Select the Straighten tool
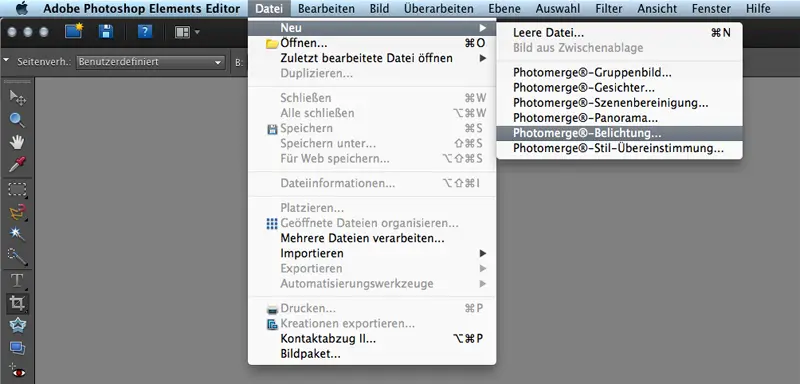This screenshot has width=800, height=384. click(17, 349)
